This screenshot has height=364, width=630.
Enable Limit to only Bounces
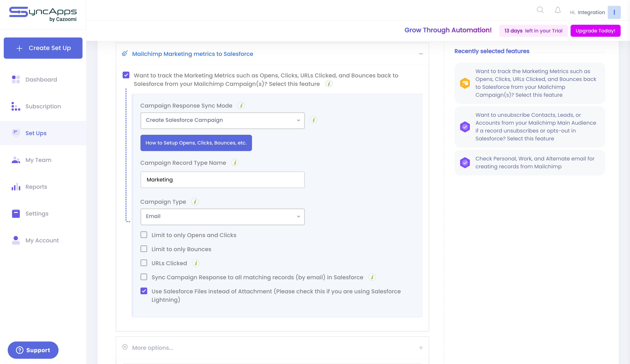[x=144, y=249]
